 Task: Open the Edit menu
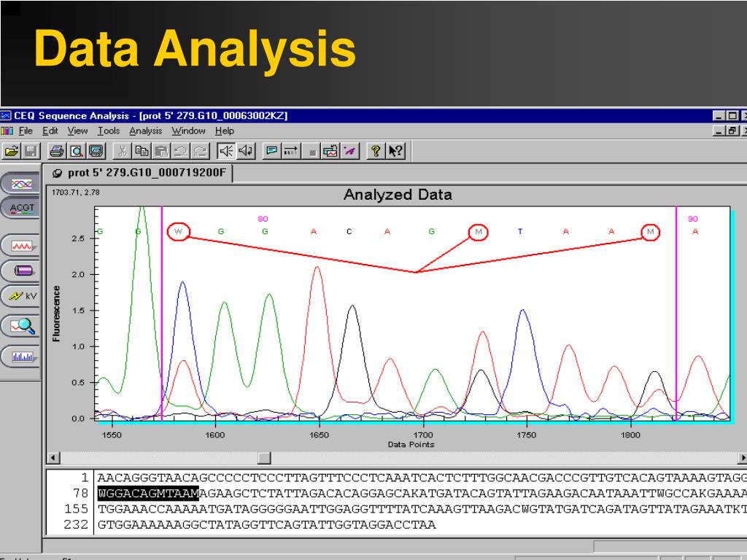point(50,131)
